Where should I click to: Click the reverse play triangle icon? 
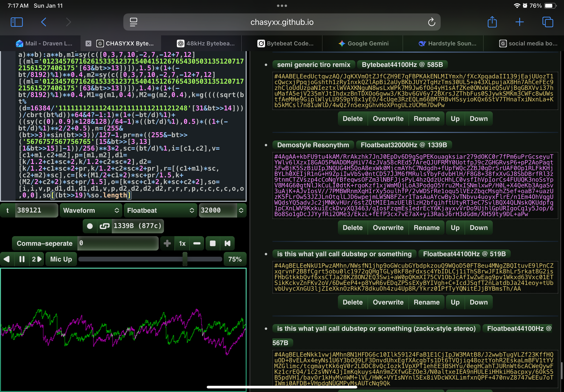(x=7, y=259)
